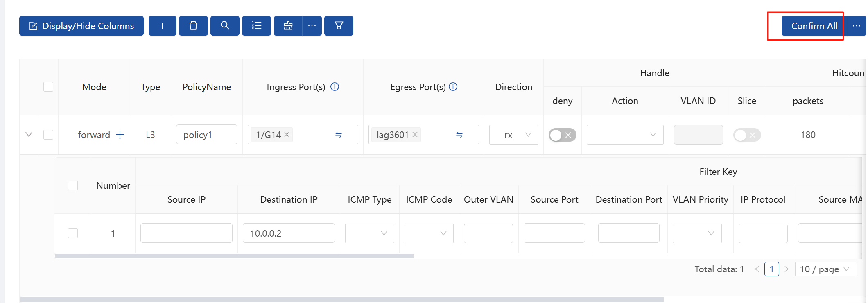This screenshot has height=303, width=868.
Task: Click the Handle group header
Action: (655, 73)
